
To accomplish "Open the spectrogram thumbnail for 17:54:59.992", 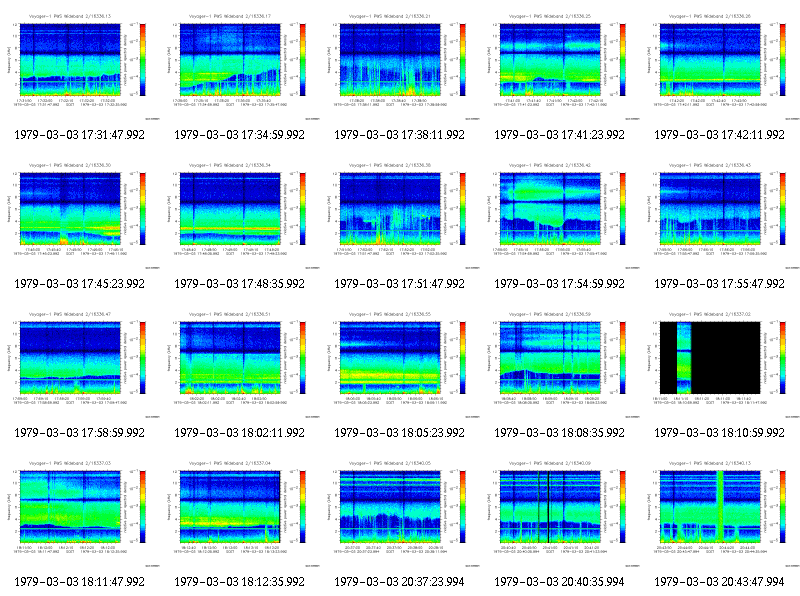I will (x=560, y=215).
